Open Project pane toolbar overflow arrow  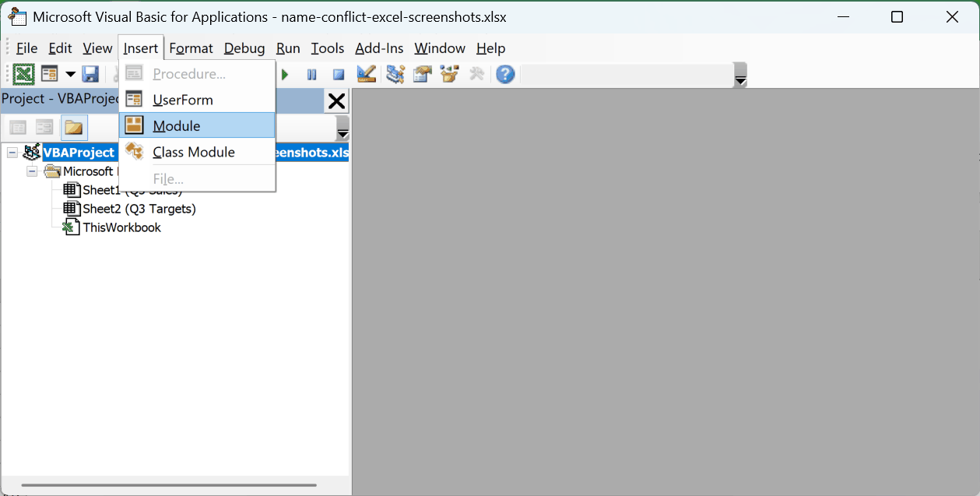tap(342, 128)
